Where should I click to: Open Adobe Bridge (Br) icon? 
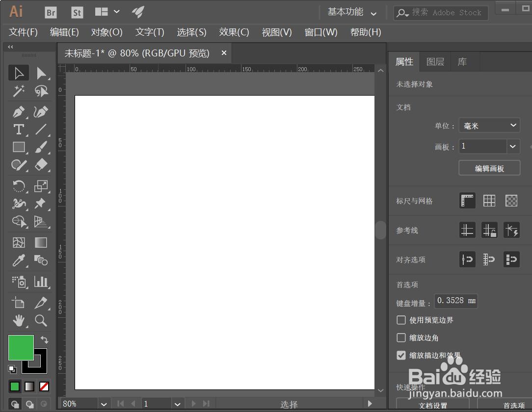tap(51, 13)
